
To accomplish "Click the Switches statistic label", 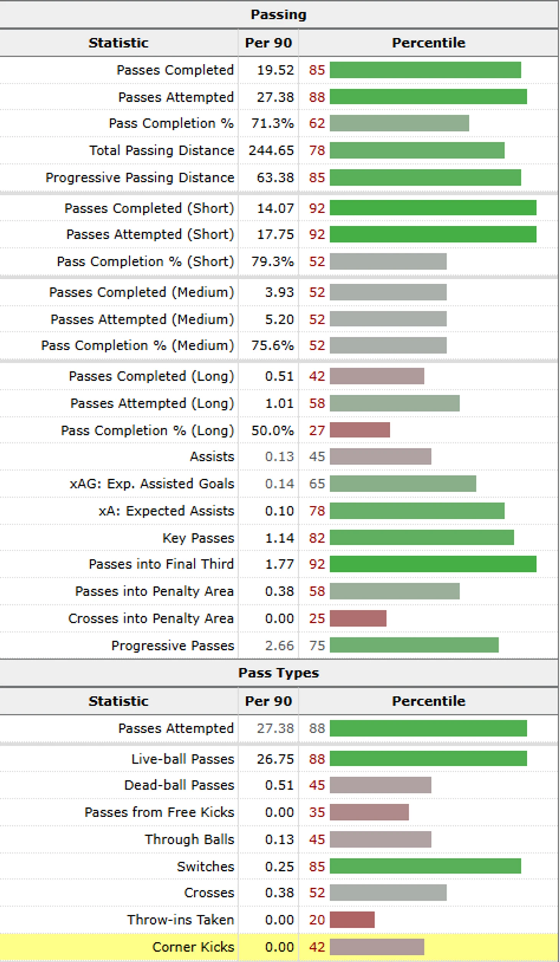I will 205,866.
